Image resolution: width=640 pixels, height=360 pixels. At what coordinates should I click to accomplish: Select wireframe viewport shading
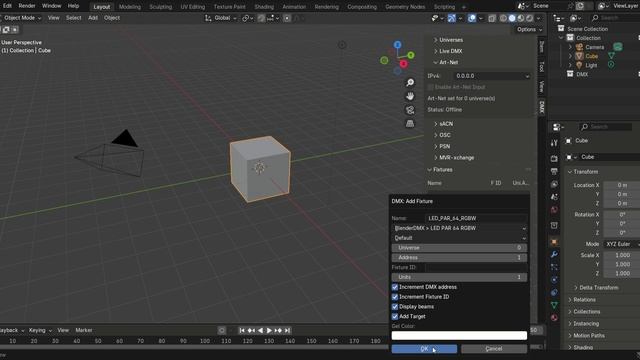503,18
